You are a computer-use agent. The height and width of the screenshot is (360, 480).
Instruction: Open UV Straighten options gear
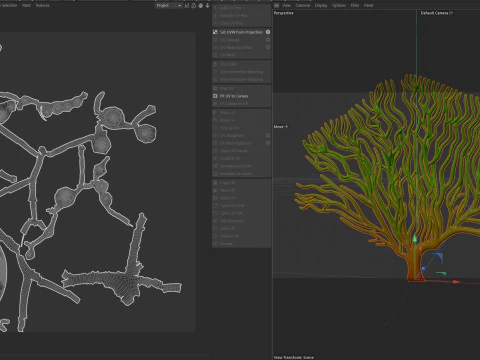(268, 135)
